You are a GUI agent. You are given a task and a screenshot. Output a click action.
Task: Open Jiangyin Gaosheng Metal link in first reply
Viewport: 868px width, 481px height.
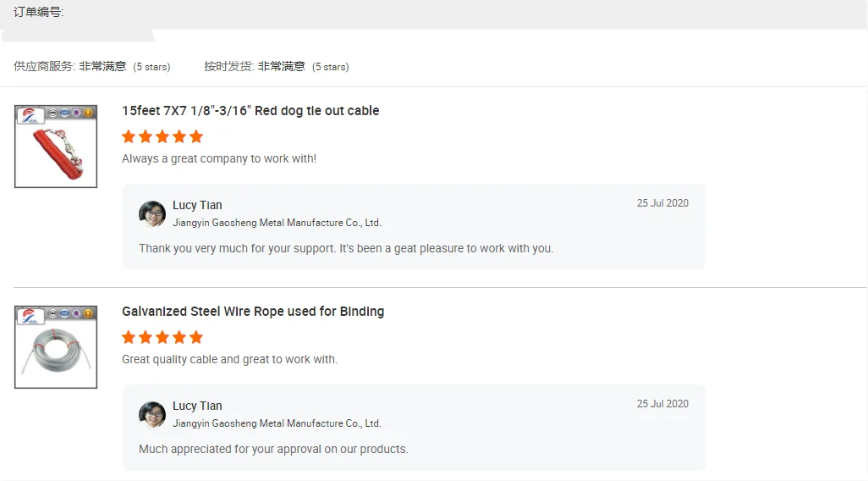click(277, 223)
